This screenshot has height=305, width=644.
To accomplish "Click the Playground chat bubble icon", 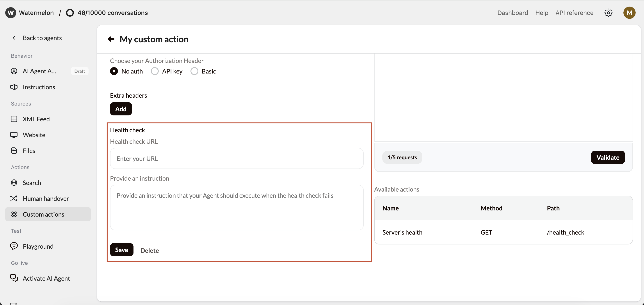I will [x=14, y=246].
